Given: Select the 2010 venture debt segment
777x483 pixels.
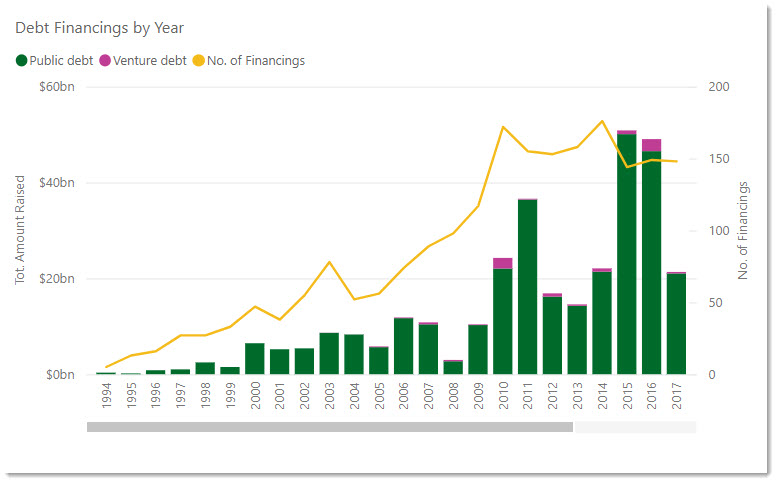Looking at the screenshot, I should 503,263.
